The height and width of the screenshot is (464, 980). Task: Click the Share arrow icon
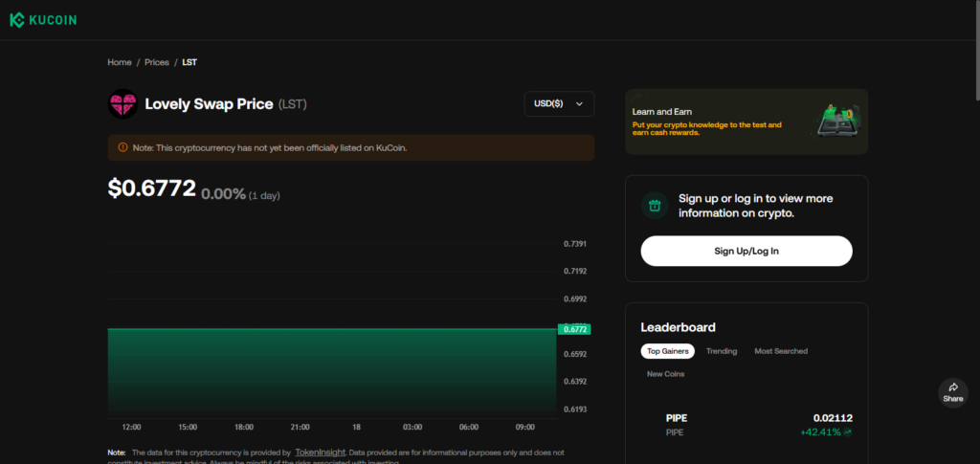(x=953, y=387)
